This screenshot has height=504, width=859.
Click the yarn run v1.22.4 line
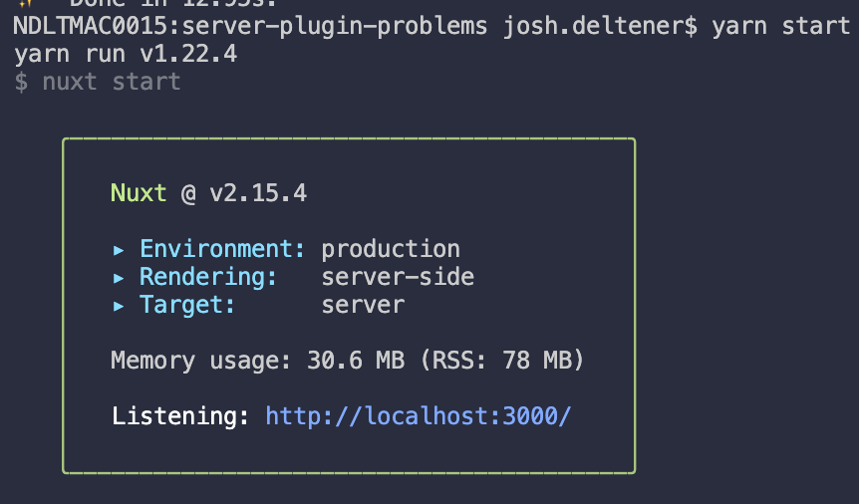(x=126, y=54)
